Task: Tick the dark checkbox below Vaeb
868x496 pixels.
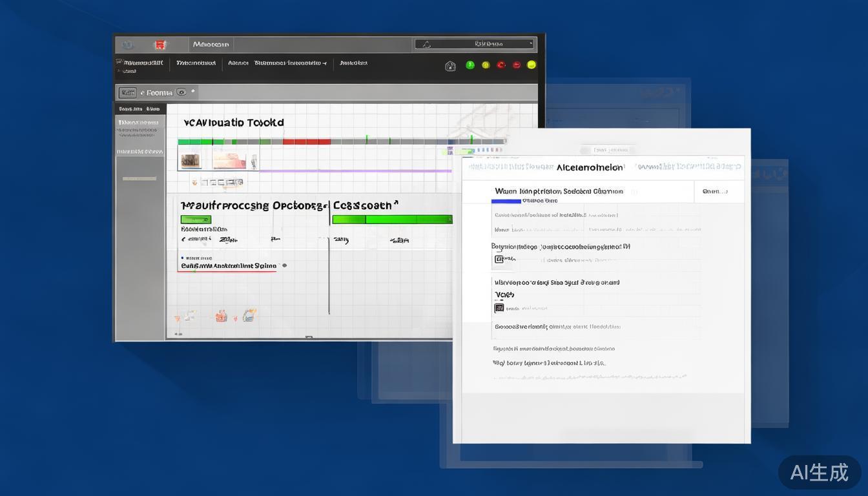Action: [x=499, y=308]
